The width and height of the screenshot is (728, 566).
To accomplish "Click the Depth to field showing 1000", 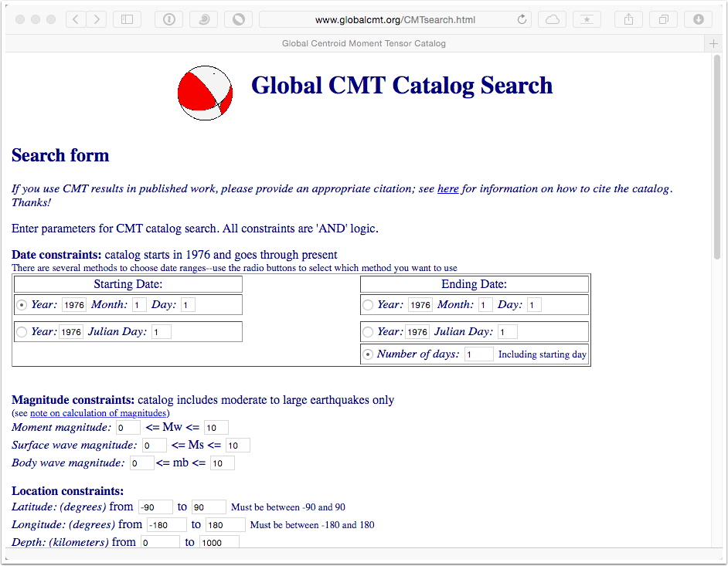I will (x=219, y=542).
